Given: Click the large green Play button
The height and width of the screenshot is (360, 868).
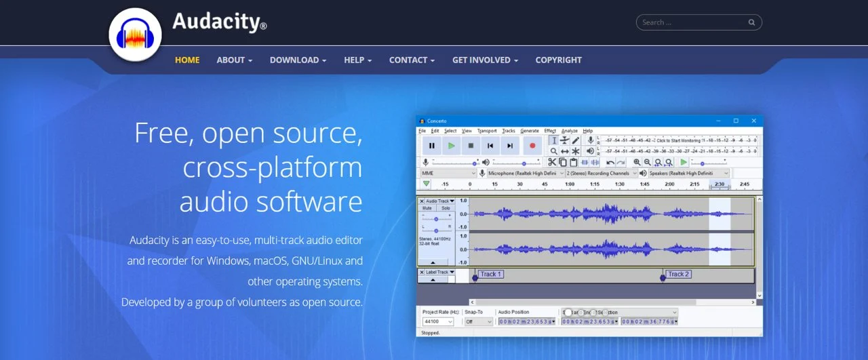Looking at the screenshot, I should click(451, 146).
